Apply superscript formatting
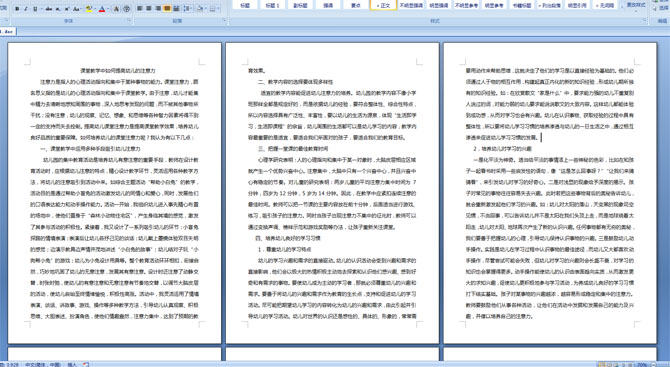Viewport: 670px width, 367px height. (67, 9)
